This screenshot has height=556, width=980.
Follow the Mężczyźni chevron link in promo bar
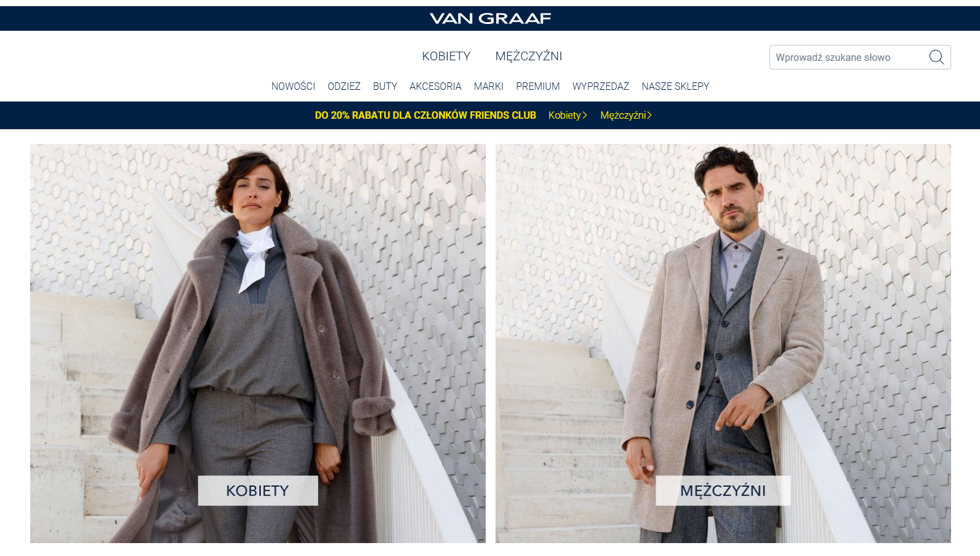pyautogui.click(x=626, y=115)
